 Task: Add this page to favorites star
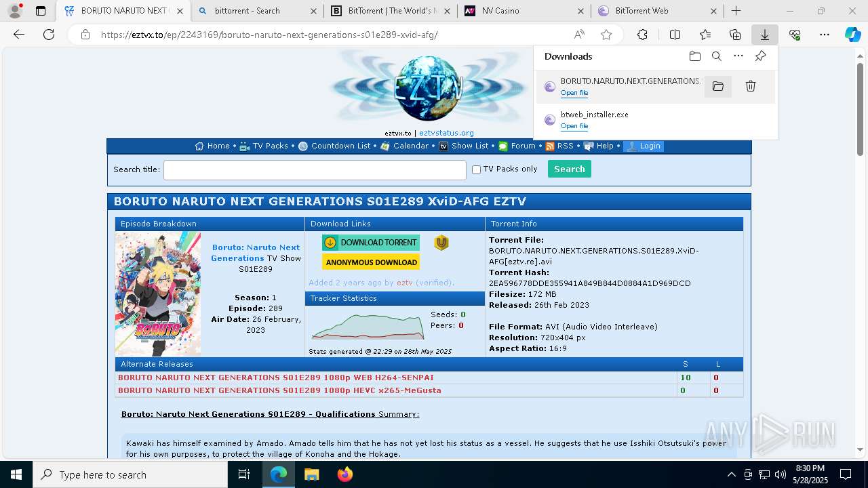click(606, 35)
